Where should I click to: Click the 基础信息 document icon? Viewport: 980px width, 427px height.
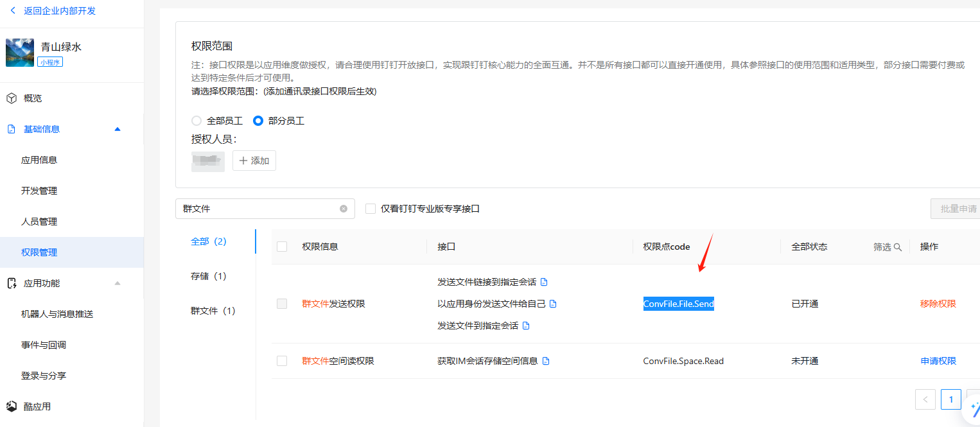pos(12,129)
